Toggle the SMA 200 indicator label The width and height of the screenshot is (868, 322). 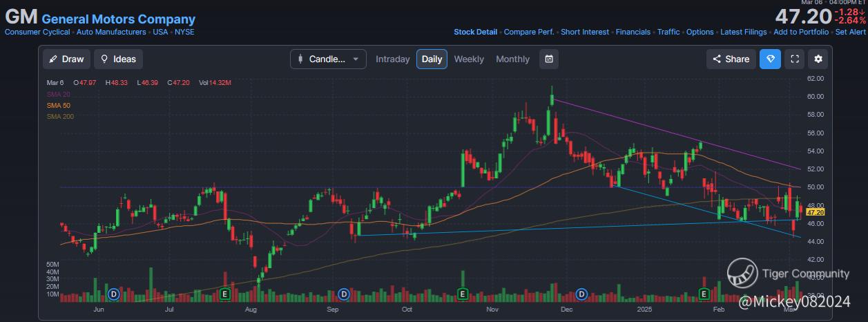[60, 116]
